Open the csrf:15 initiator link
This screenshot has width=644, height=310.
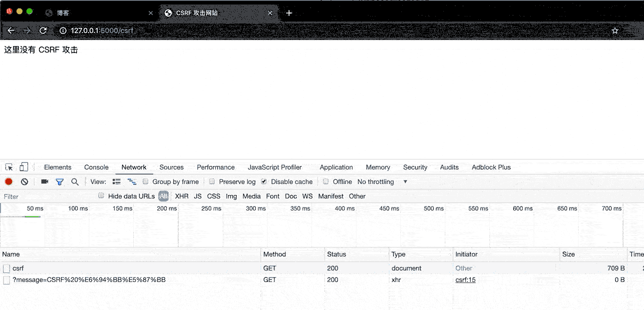pos(465,279)
